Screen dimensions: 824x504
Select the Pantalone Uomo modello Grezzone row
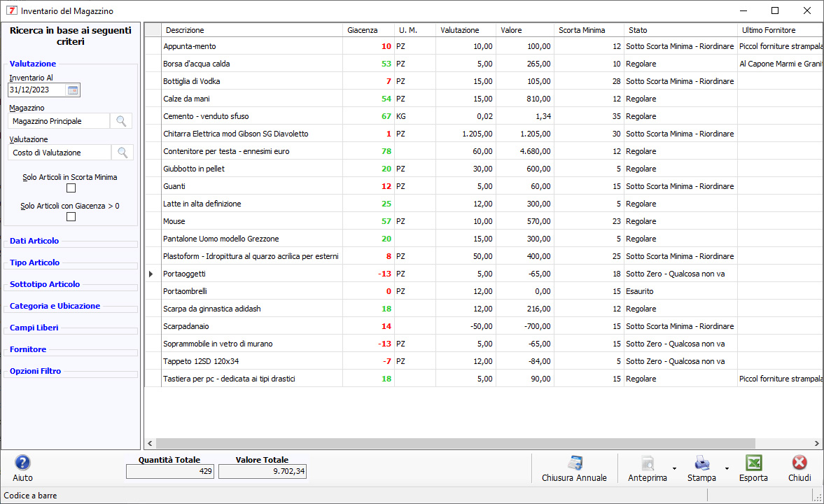click(484, 239)
